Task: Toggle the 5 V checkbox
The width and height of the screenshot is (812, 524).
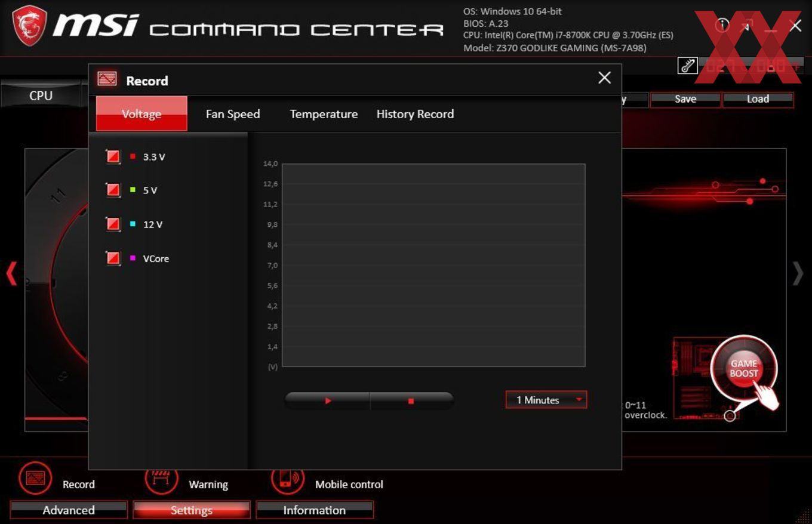Action: (113, 190)
